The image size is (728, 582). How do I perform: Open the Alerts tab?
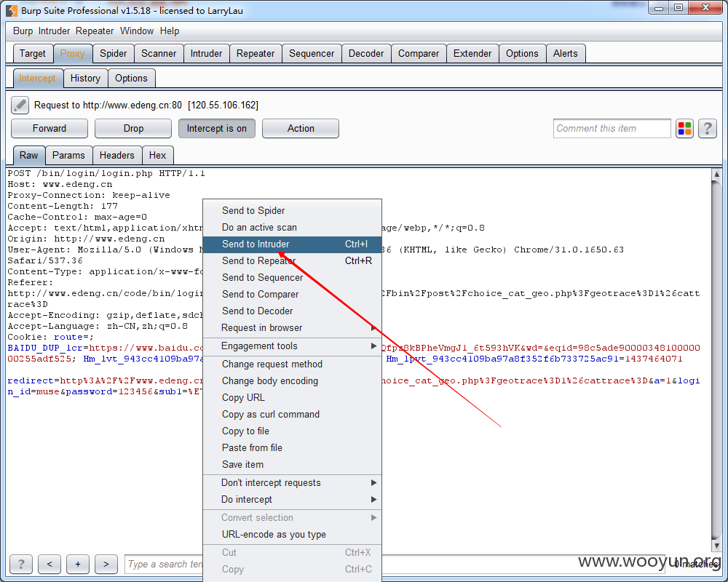566,53
